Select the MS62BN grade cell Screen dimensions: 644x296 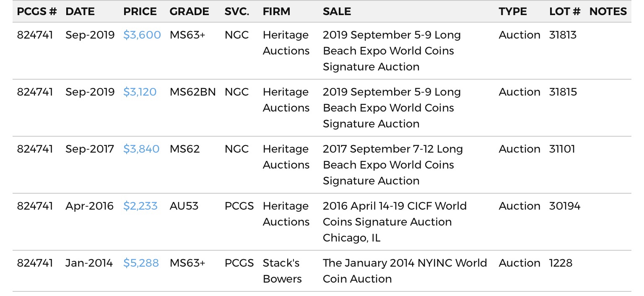click(x=193, y=92)
